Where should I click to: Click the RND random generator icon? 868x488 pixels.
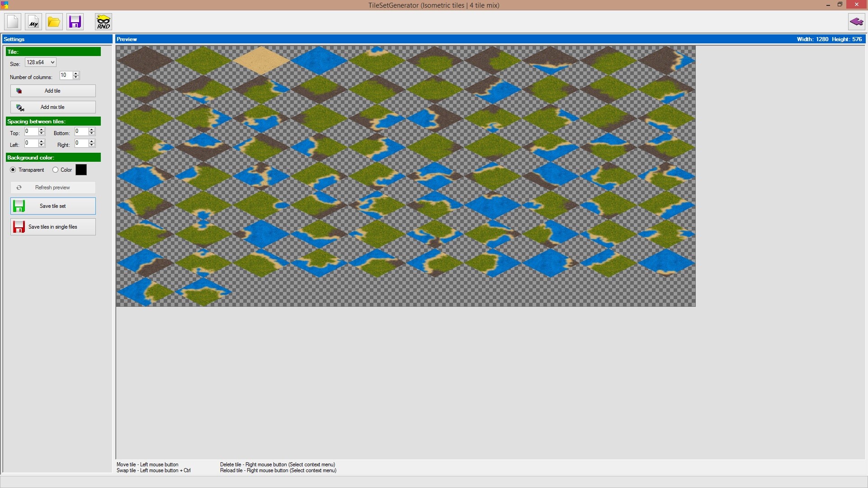[104, 22]
